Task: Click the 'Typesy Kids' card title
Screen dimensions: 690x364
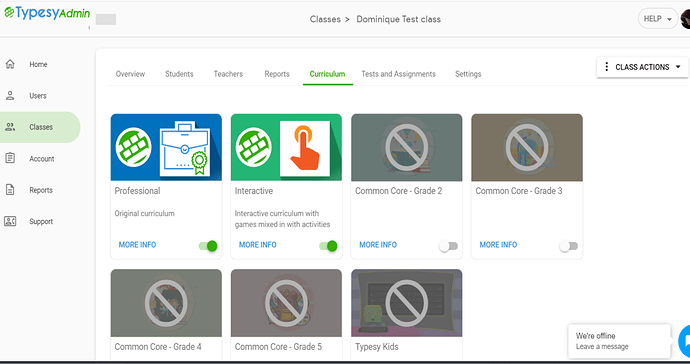Action: point(377,347)
